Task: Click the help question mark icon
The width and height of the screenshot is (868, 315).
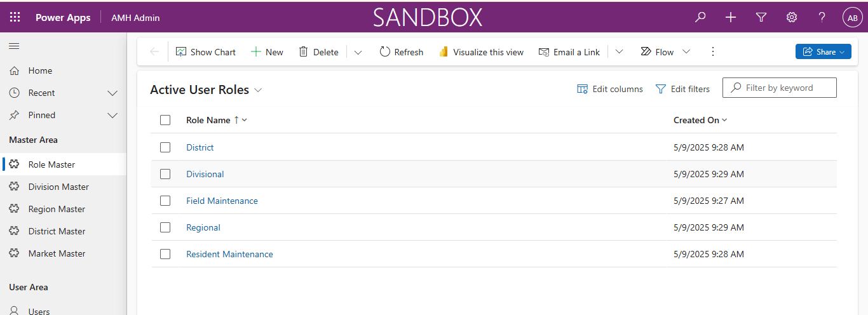Action: tap(822, 17)
